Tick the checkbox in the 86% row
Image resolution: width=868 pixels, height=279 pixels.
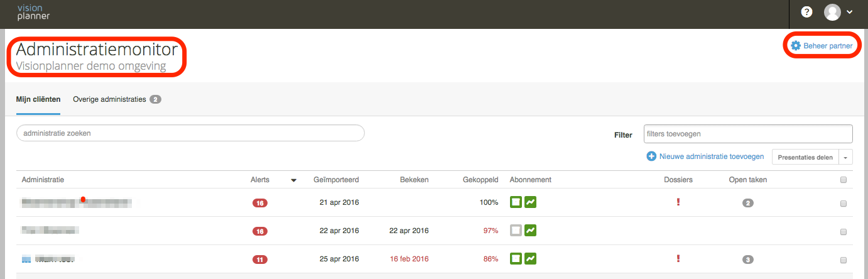coord(844,260)
